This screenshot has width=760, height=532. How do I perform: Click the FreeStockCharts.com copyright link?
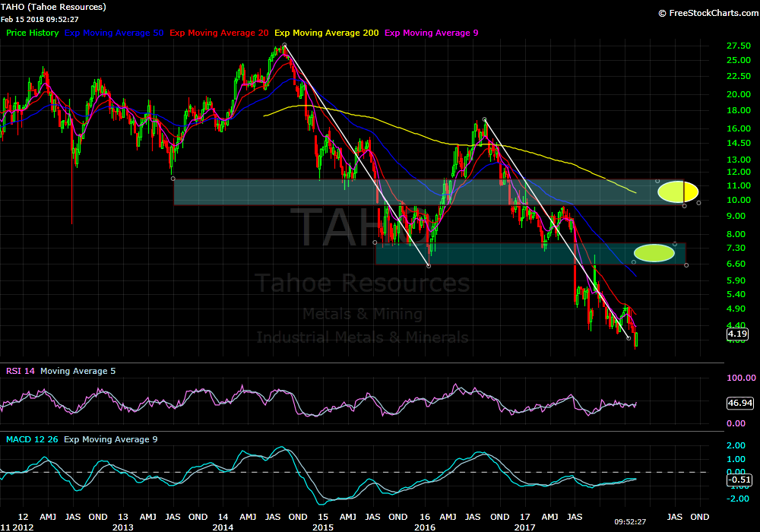pos(706,13)
